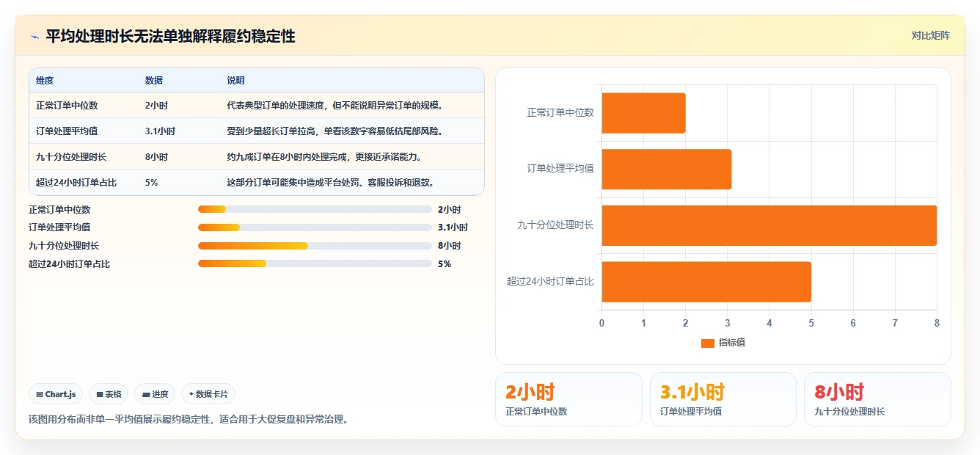Click the 正常订单中位数 progress bar
Image resolution: width=980 pixels, height=455 pixels.
(315, 209)
